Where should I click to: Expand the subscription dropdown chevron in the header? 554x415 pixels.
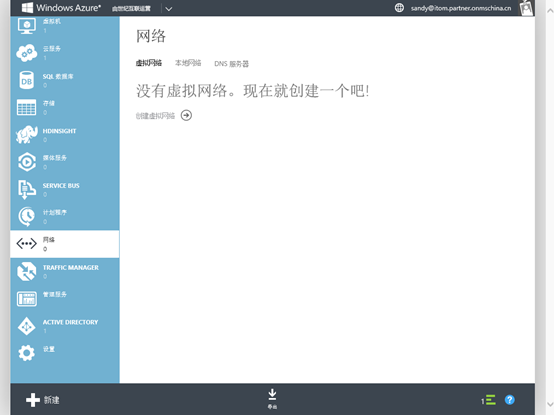point(169,9)
